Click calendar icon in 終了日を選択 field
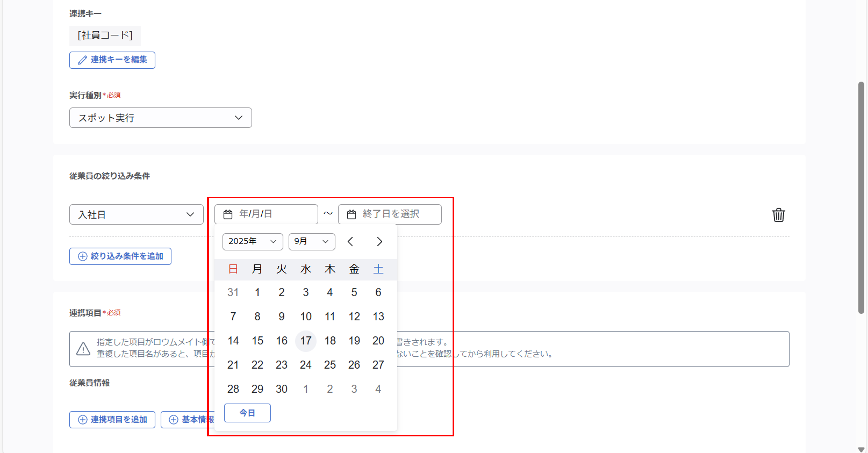This screenshot has height=453, width=868. pyautogui.click(x=352, y=214)
